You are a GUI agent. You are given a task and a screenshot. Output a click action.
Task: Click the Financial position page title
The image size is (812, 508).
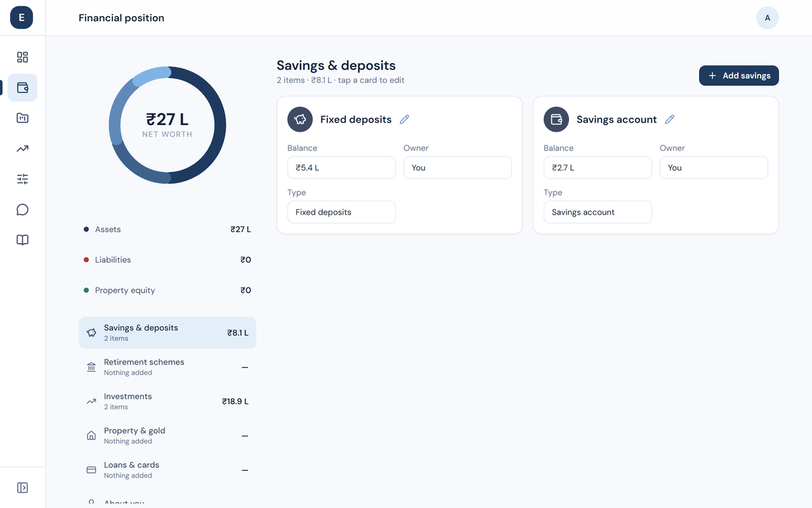point(121,18)
